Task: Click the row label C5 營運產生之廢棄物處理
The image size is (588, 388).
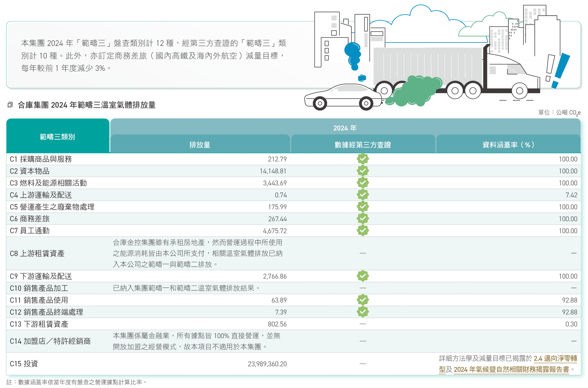Action: click(x=52, y=207)
